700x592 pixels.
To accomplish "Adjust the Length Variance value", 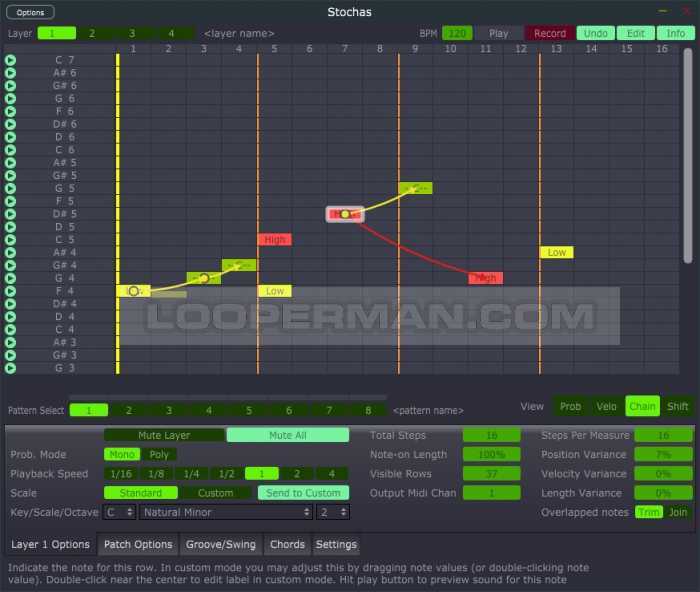I will coord(663,493).
